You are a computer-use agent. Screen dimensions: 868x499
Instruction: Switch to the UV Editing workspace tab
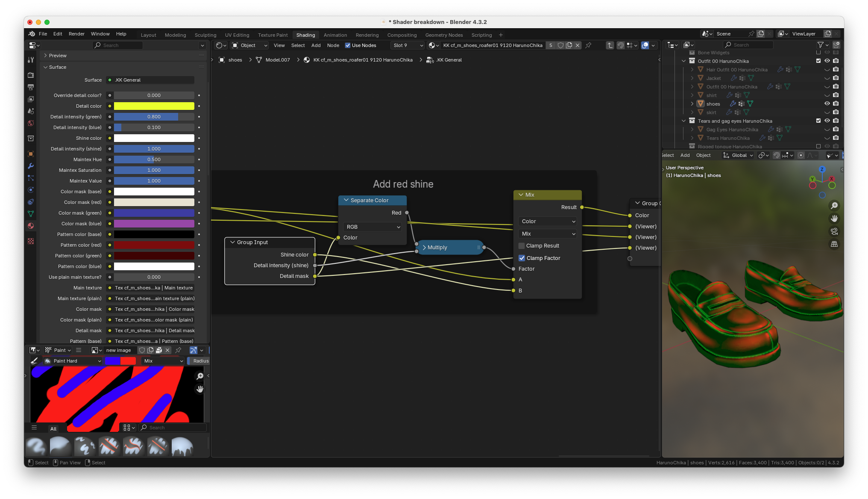coord(237,35)
